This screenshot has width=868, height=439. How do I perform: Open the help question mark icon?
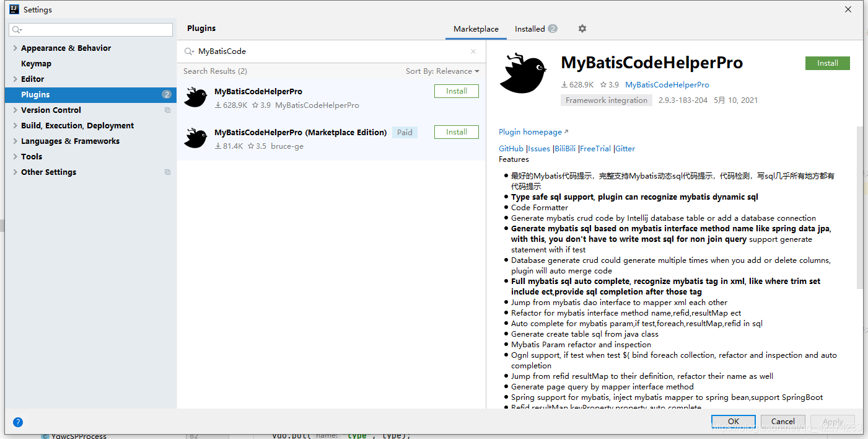point(18,422)
